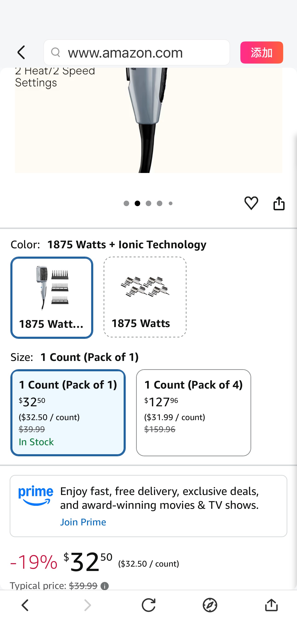Go back with bottom toolbar arrow

tap(25, 605)
